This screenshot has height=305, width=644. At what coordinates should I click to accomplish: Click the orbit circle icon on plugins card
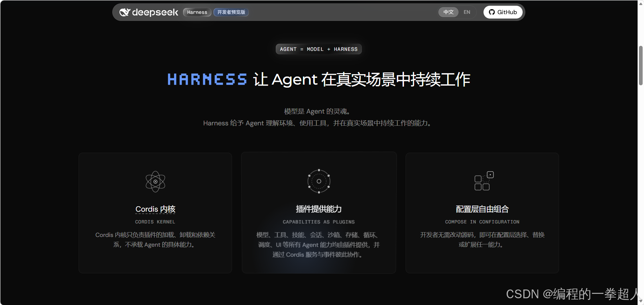click(x=319, y=181)
